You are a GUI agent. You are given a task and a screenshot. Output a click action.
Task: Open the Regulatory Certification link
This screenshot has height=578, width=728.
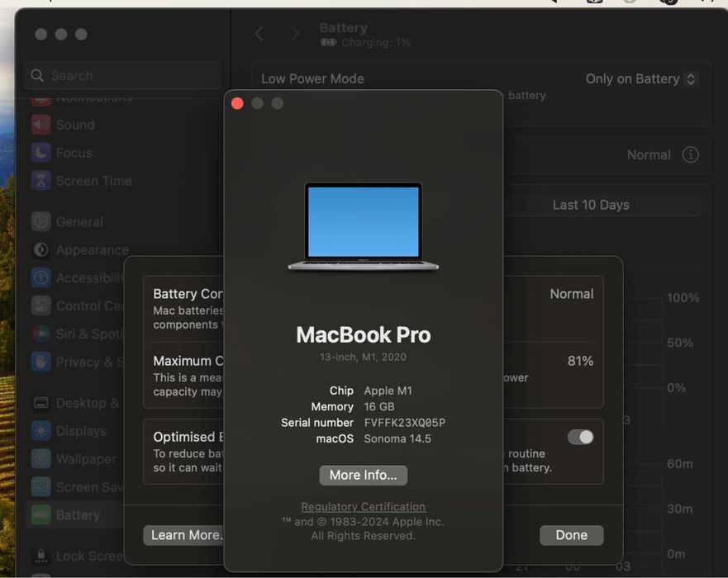pos(363,506)
